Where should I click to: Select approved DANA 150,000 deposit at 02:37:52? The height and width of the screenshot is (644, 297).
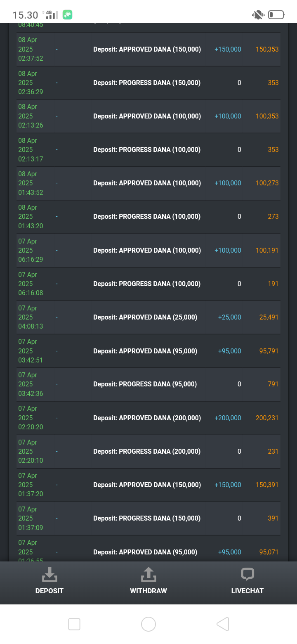[148, 49]
